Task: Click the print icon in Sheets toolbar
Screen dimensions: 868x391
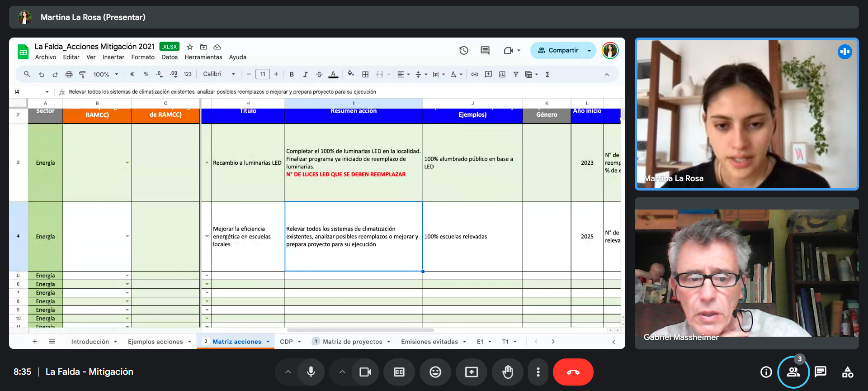Action: [69, 75]
